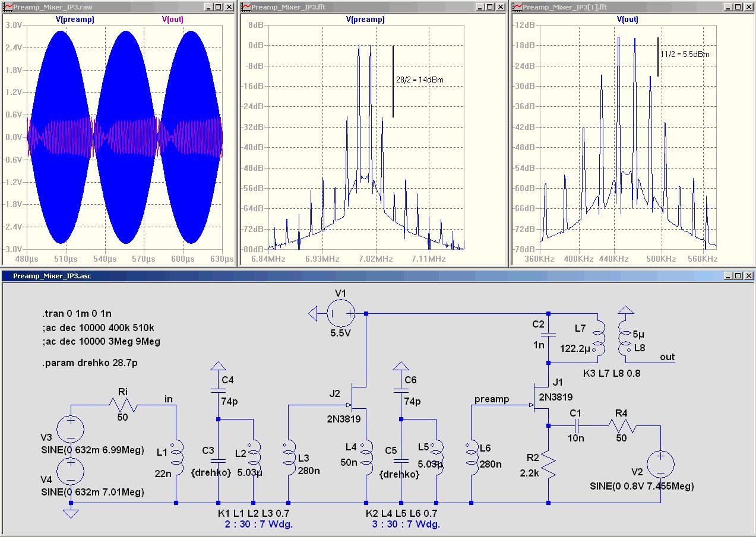Click the magenta V(out) trace label
The image size is (756, 537).
click(x=173, y=19)
